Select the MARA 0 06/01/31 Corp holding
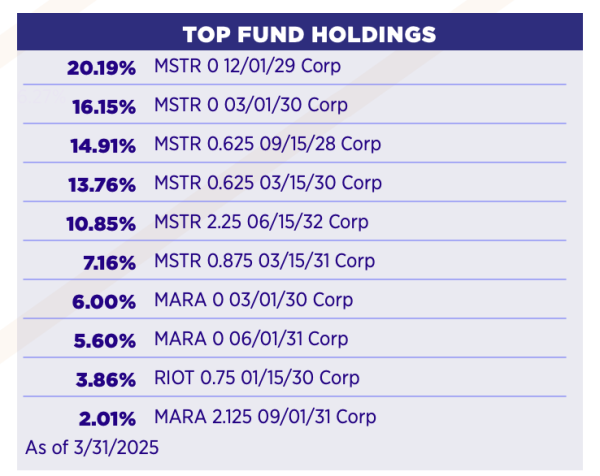This screenshot has height=476, width=600. pyautogui.click(x=254, y=339)
